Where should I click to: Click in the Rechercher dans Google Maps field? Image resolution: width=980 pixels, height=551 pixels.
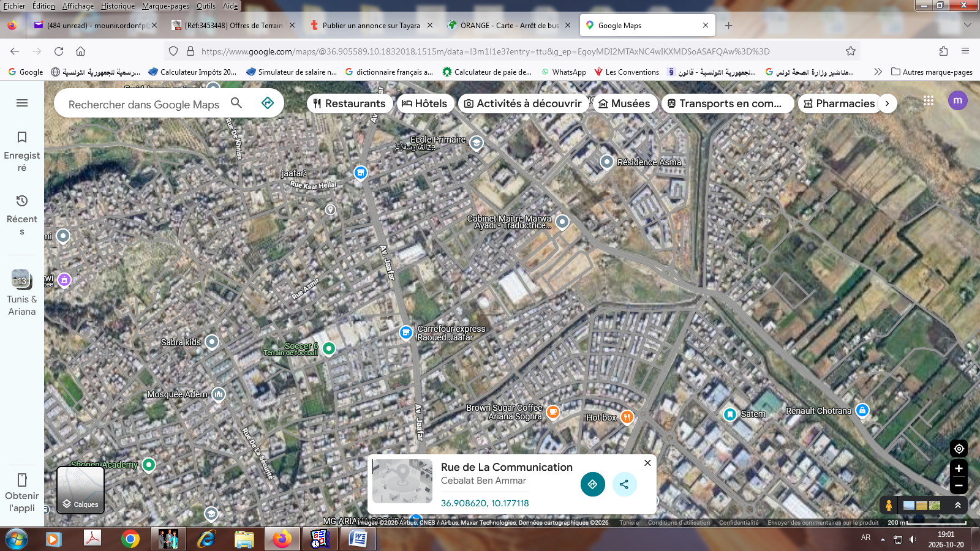coord(144,104)
